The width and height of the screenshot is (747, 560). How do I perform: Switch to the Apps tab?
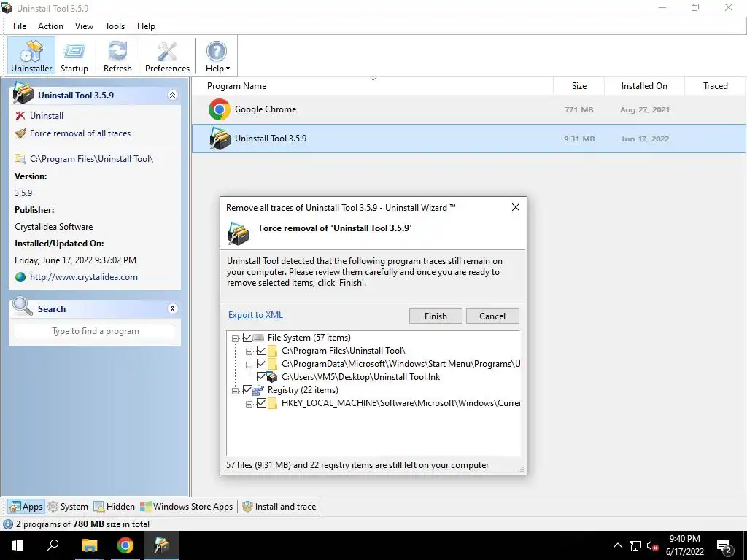pyautogui.click(x=27, y=507)
